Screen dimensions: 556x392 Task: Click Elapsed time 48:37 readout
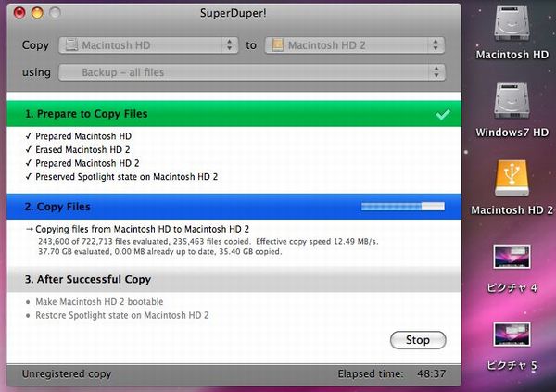[x=392, y=373]
